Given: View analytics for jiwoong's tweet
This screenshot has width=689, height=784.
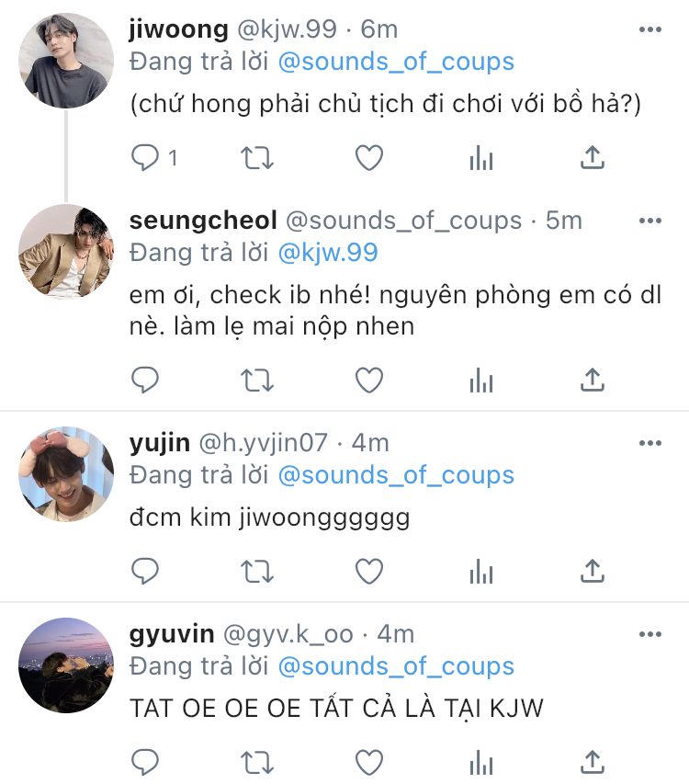Looking at the screenshot, I should click(x=481, y=158).
